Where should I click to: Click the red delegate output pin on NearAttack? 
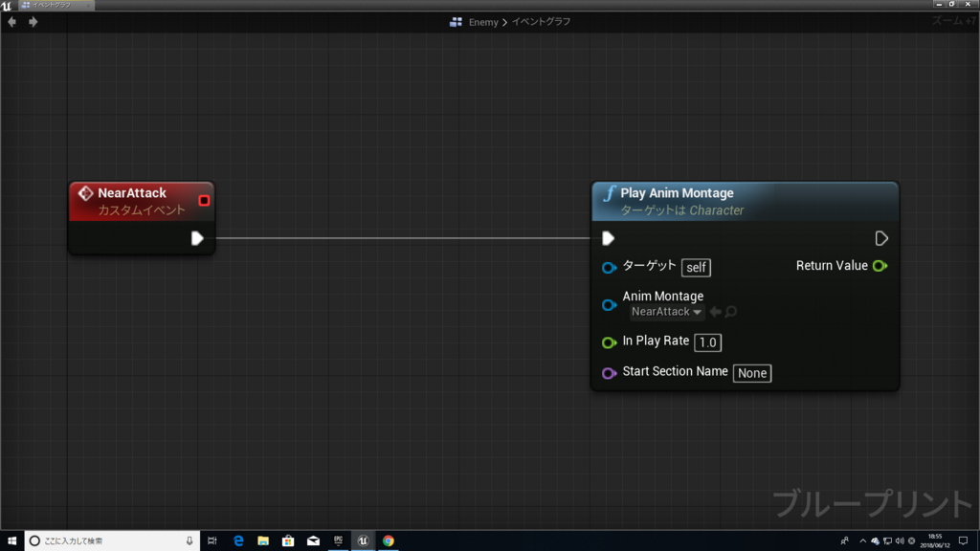(204, 201)
